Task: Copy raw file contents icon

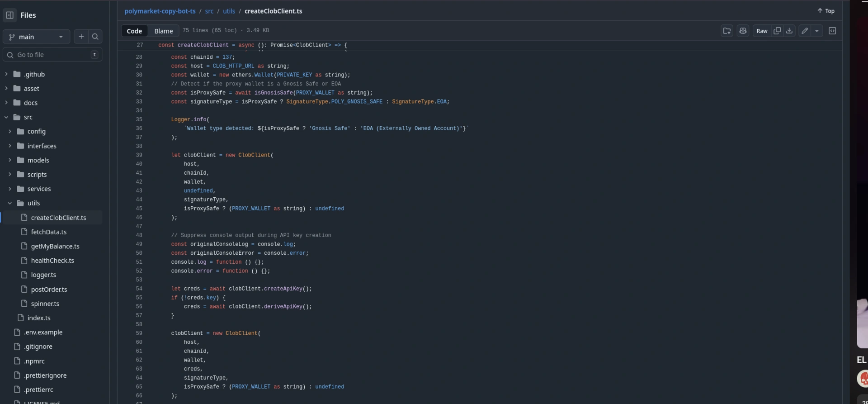Action: [x=777, y=31]
